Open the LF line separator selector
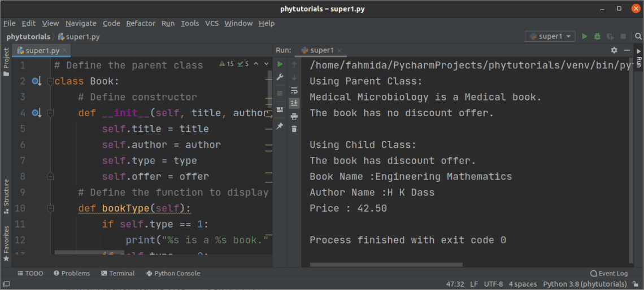 474,284
